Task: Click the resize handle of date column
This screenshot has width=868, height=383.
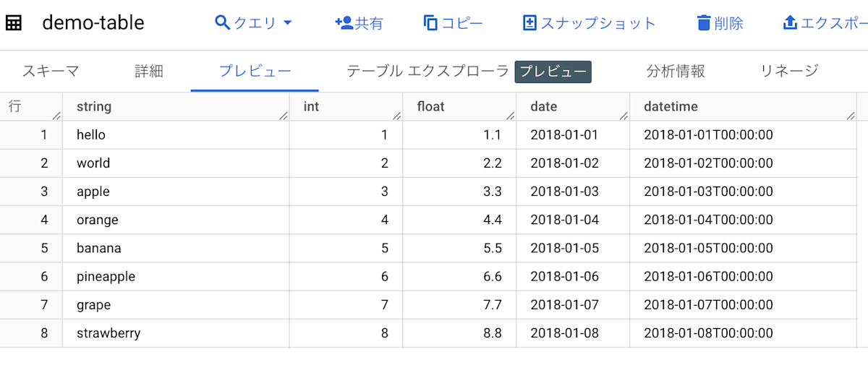Action: [624, 115]
